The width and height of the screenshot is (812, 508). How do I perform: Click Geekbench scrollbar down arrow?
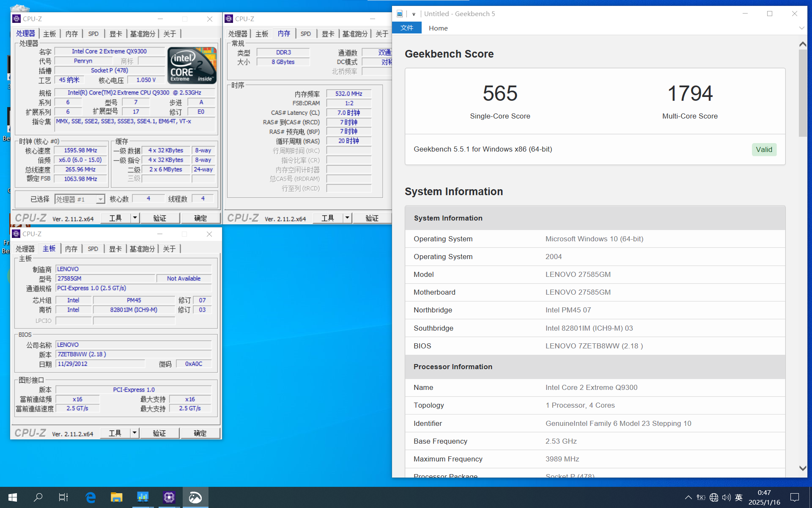pyautogui.click(x=803, y=468)
